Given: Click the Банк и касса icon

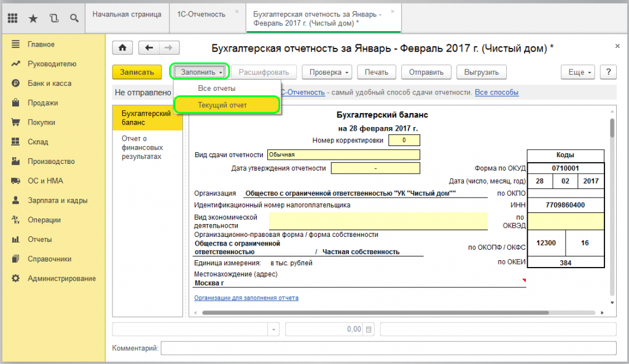Looking at the screenshot, I should click(15, 83).
